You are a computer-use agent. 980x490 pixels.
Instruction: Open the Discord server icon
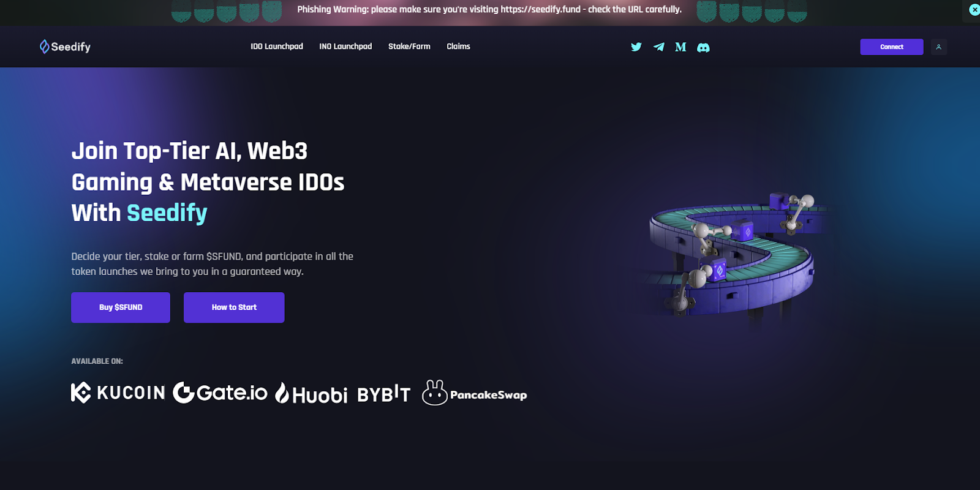pyautogui.click(x=703, y=47)
